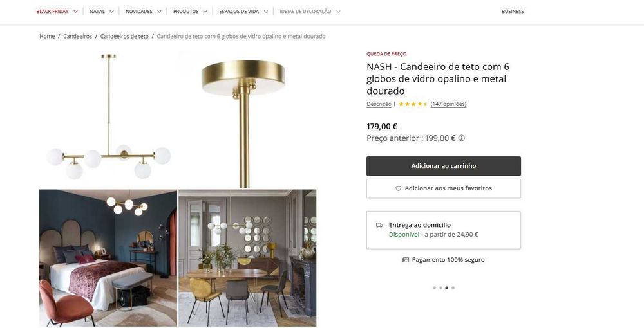This screenshot has height=328, width=644.
Task: Expand the Natal menu chevron
Action: pyautogui.click(x=111, y=12)
